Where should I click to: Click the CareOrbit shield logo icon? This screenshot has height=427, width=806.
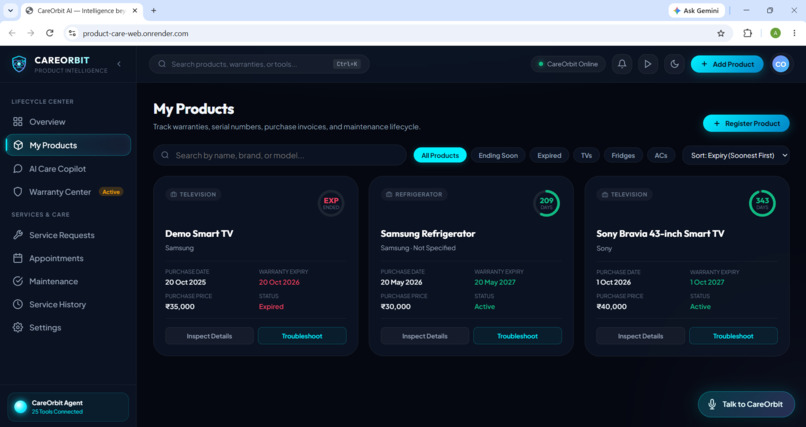pyautogui.click(x=19, y=64)
